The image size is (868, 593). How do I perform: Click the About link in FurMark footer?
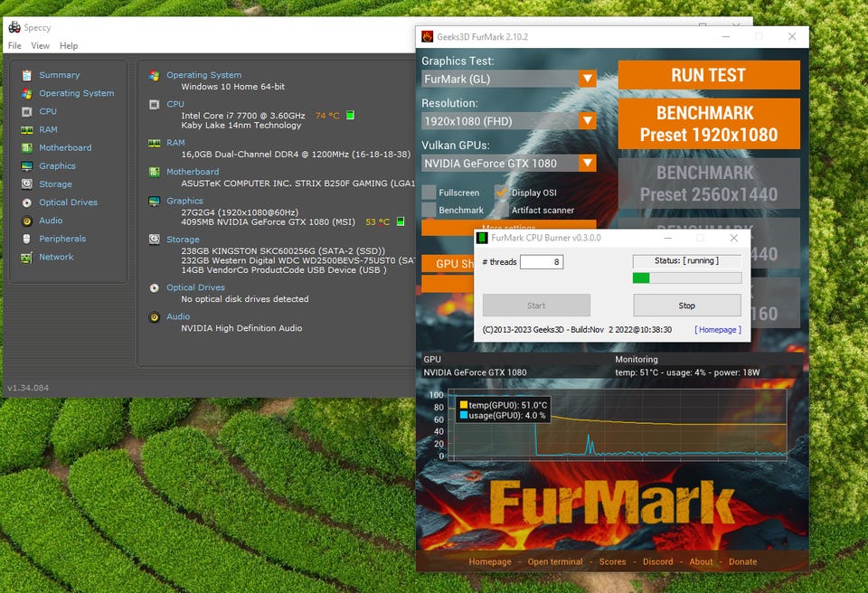[701, 561]
